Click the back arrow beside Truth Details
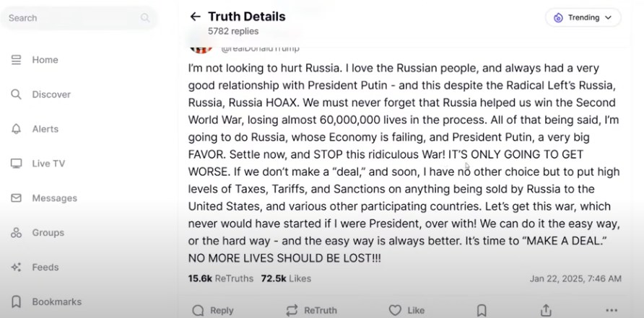 click(195, 17)
